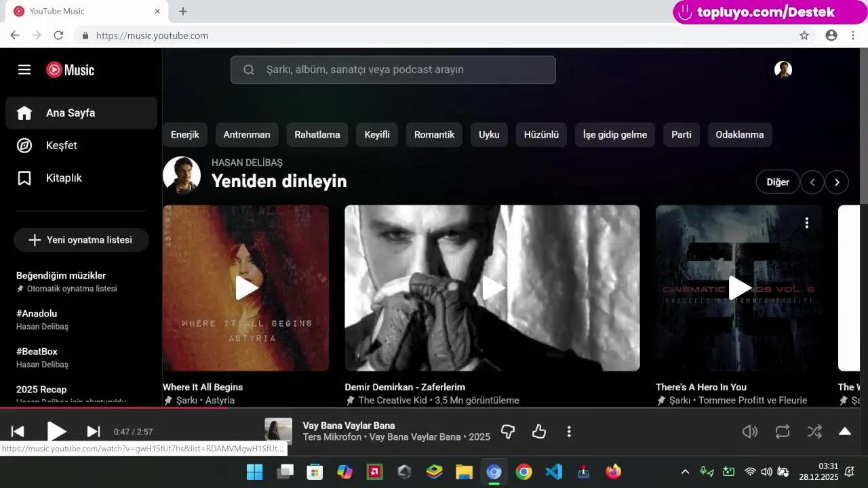Open the Ana Sayfa home section

coord(81,113)
